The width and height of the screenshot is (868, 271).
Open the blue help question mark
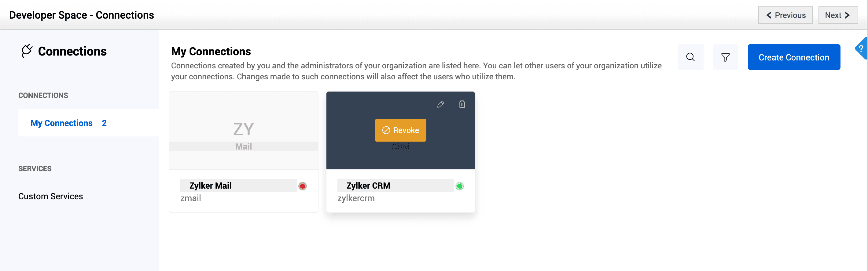[861, 49]
